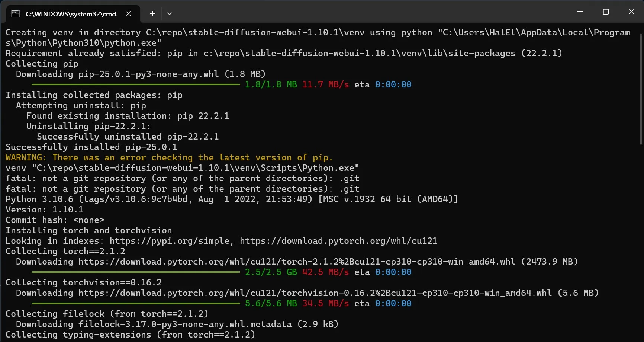This screenshot has width=644, height=342.
Task: Click 'Collecting torchvision==0.16.2' line
Action: click(x=83, y=282)
